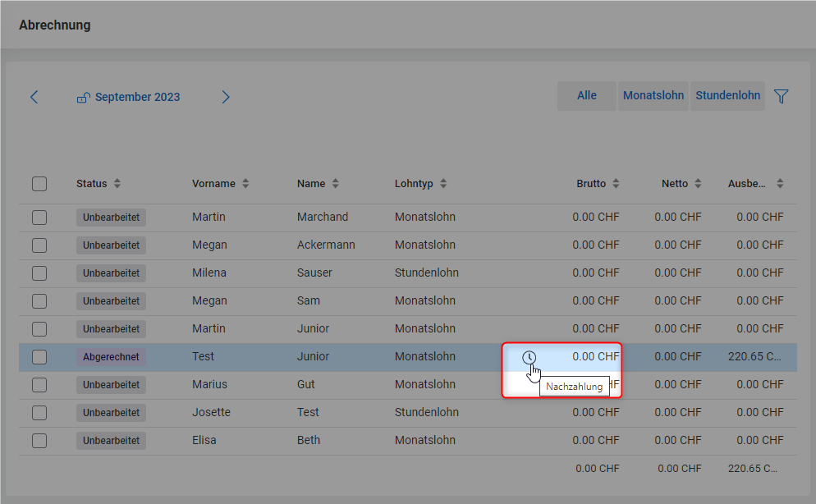Click the lock icon beside September 2023
816x504 pixels.
pos(83,98)
